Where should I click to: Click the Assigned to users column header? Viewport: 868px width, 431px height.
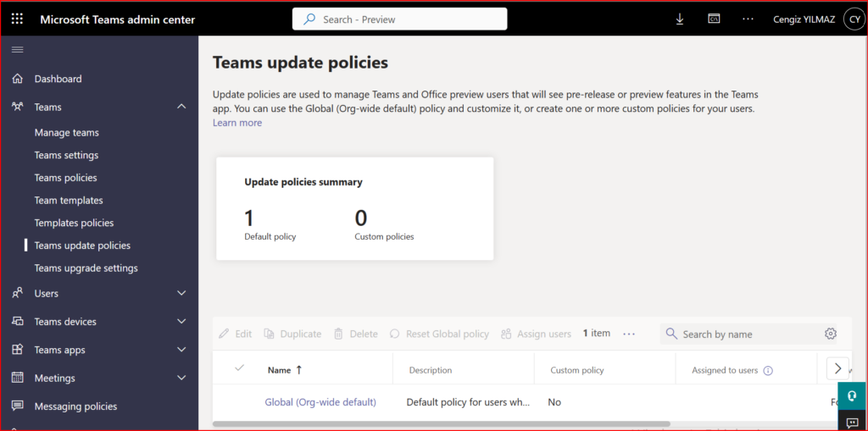tap(725, 370)
